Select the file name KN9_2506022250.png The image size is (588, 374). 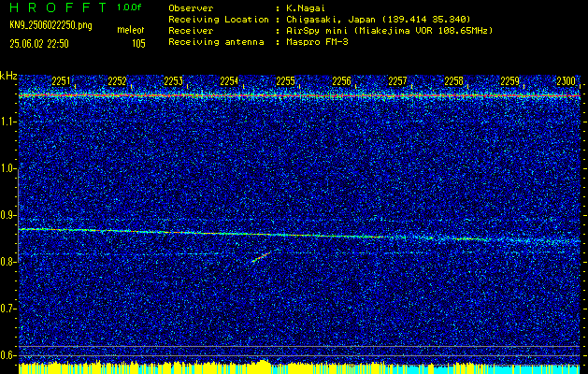tap(50, 26)
